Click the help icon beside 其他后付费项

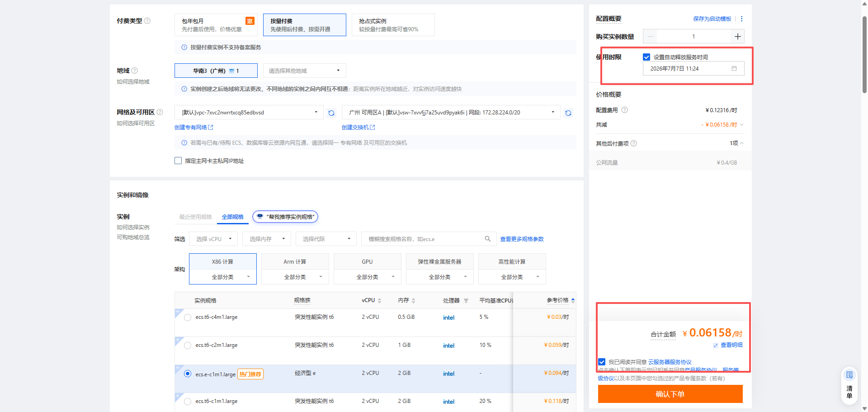634,143
